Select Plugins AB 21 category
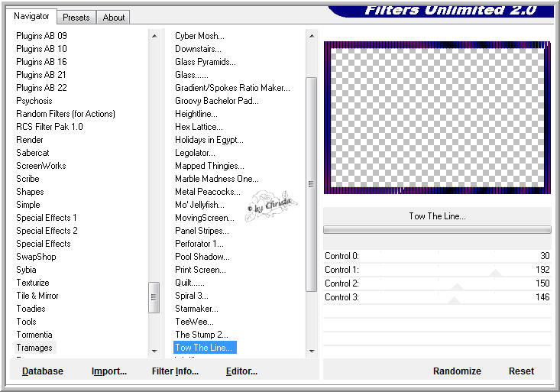The image size is (560, 392). tap(41, 75)
